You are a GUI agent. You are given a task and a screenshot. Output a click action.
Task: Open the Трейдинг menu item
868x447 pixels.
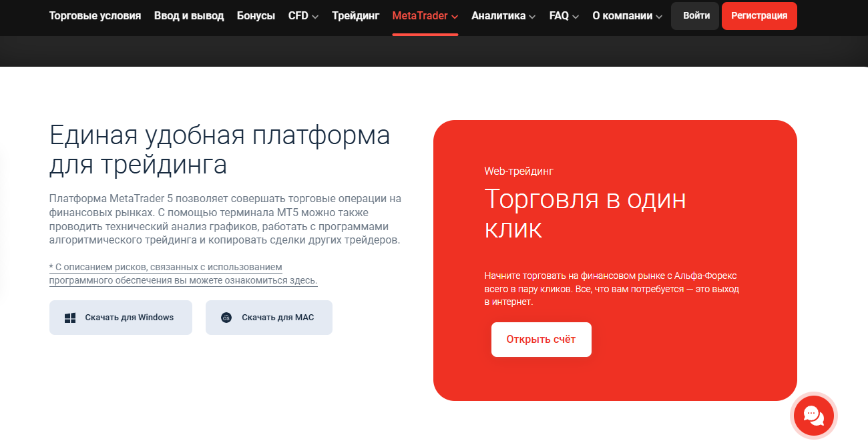click(356, 16)
